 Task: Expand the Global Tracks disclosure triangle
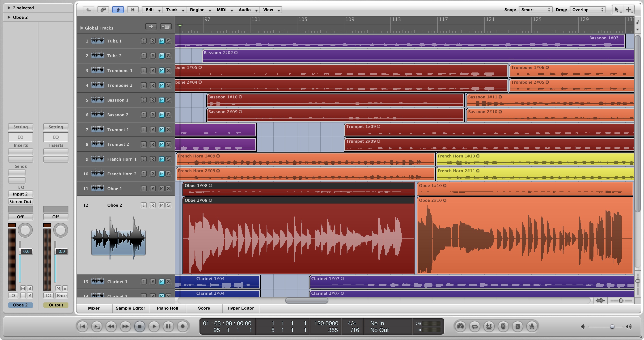[81, 28]
